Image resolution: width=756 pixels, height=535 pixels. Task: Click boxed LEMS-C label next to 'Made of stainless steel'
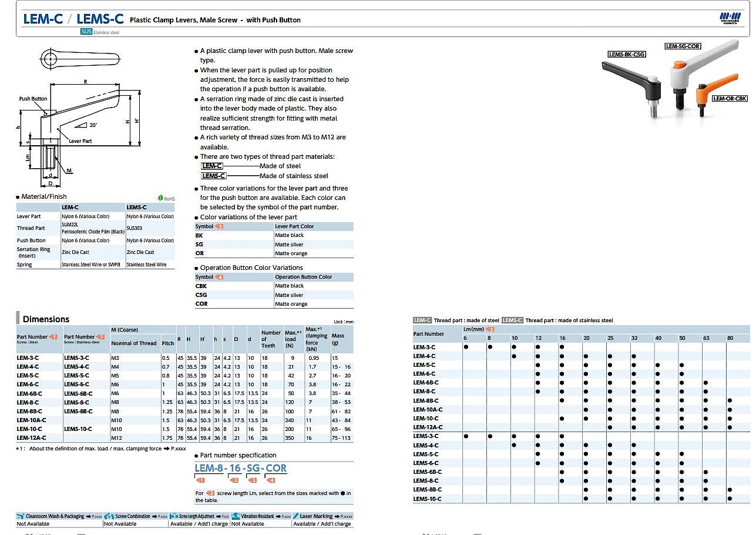pos(214,176)
